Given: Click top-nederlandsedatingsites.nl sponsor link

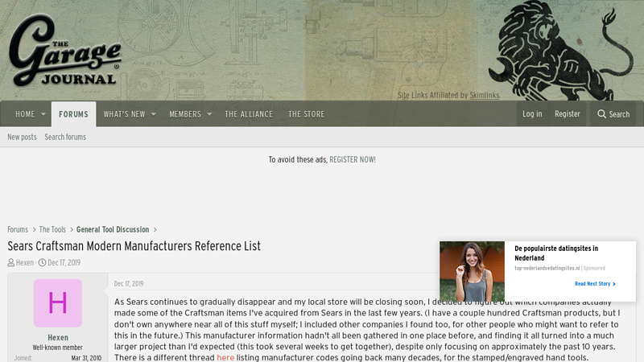Looking at the screenshot, I should [x=547, y=268].
